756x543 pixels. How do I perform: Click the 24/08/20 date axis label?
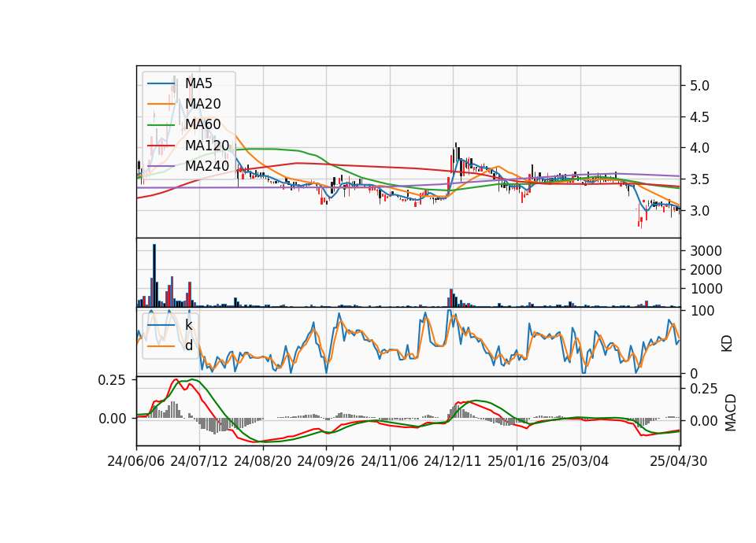[x=263, y=462]
